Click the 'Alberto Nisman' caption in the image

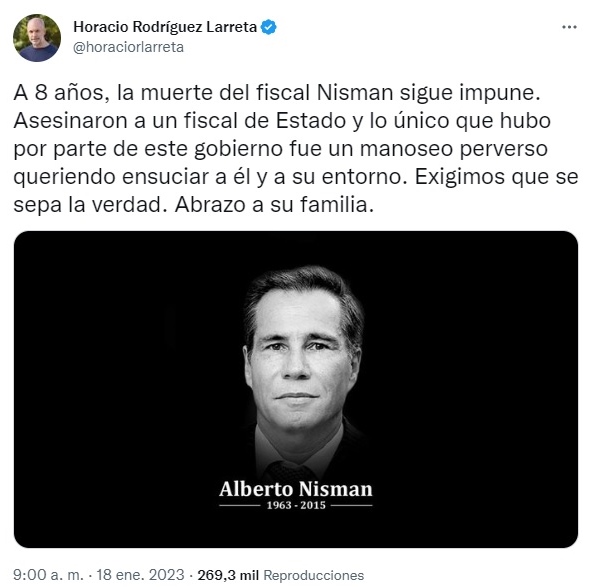pyautogui.click(x=296, y=489)
